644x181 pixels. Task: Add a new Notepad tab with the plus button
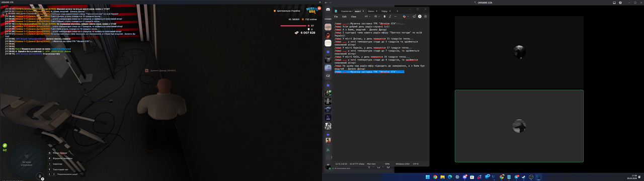tap(397, 11)
